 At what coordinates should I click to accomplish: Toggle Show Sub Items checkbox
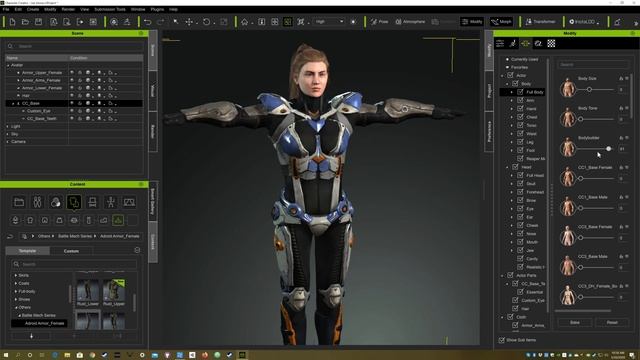(x=502, y=340)
